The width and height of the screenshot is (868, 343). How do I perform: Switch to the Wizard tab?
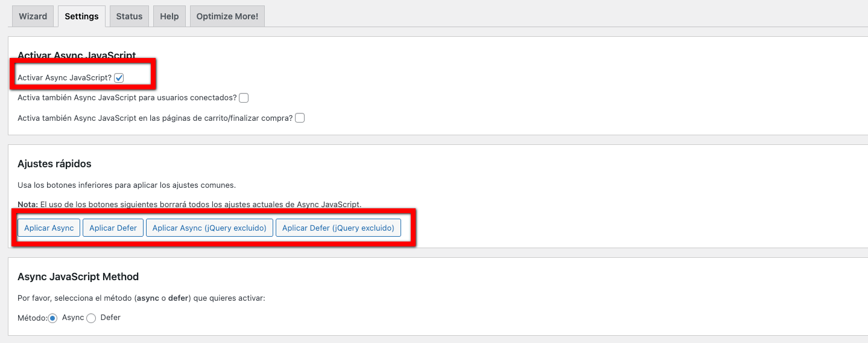[33, 16]
